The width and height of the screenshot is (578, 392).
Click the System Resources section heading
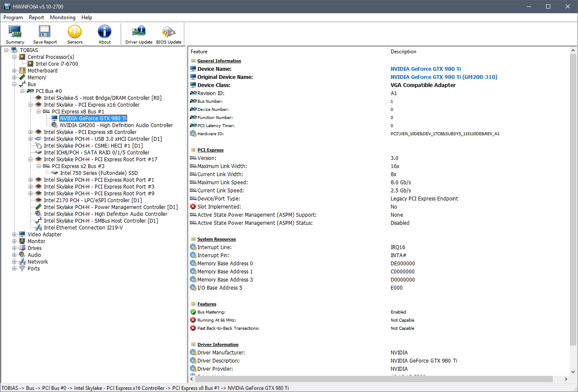point(217,239)
